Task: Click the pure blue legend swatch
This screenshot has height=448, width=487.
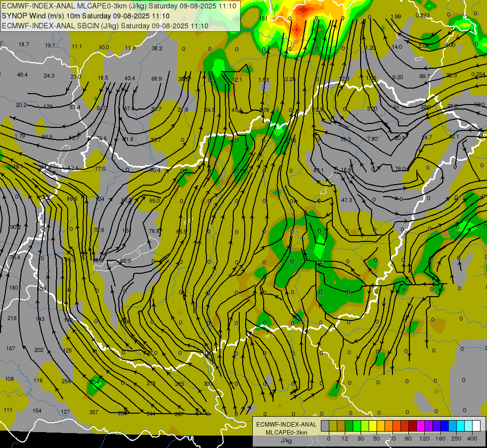Action: 444,426
